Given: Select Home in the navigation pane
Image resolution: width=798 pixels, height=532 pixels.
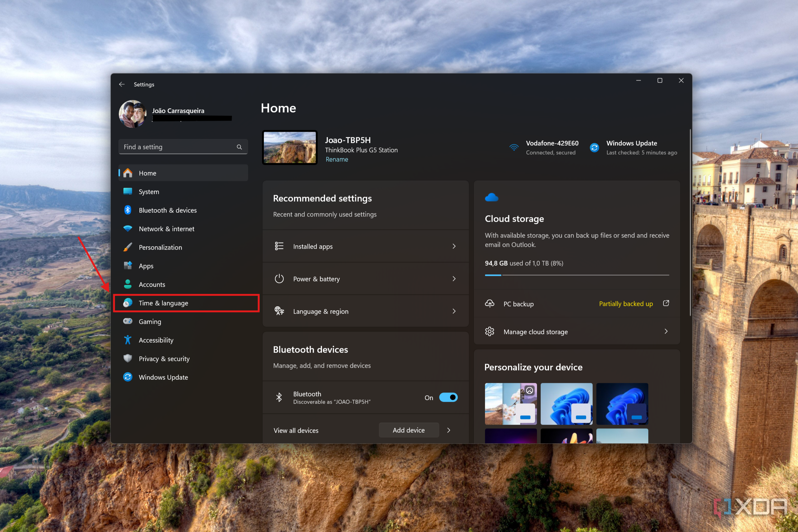Looking at the screenshot, I should [x=147, y=173].
